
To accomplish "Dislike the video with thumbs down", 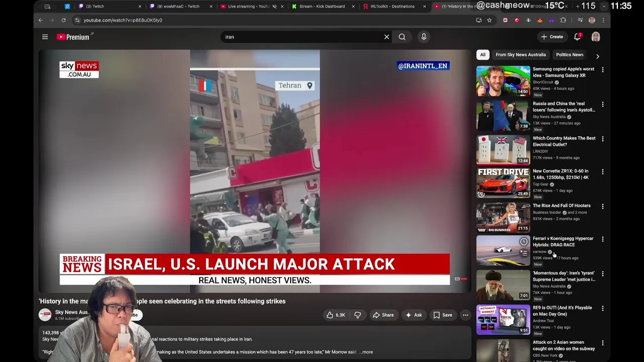I will coord(358,315).
